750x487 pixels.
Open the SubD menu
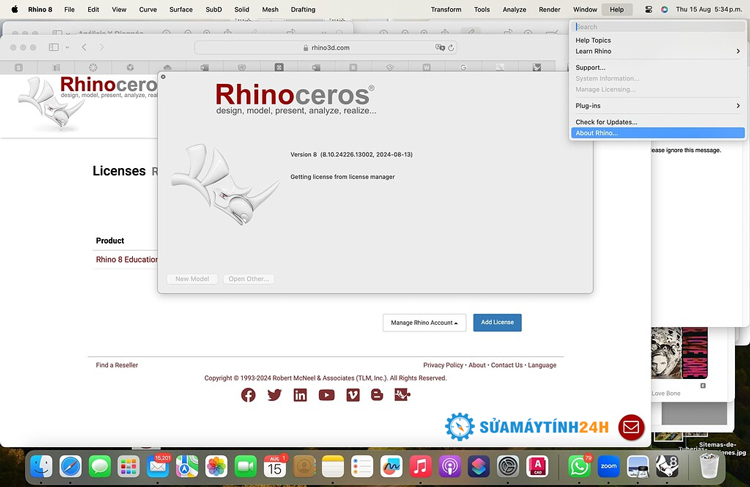pos(213,10)
